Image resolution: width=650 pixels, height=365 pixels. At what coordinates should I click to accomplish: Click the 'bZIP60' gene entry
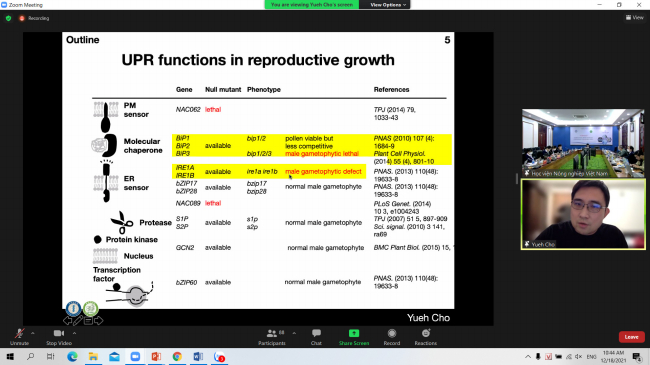tap(186, 282)
